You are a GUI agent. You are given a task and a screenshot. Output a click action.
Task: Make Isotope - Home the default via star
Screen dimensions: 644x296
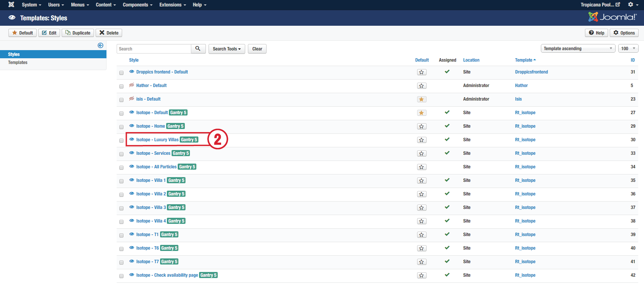pyautogui.click(x=422, y=126)
